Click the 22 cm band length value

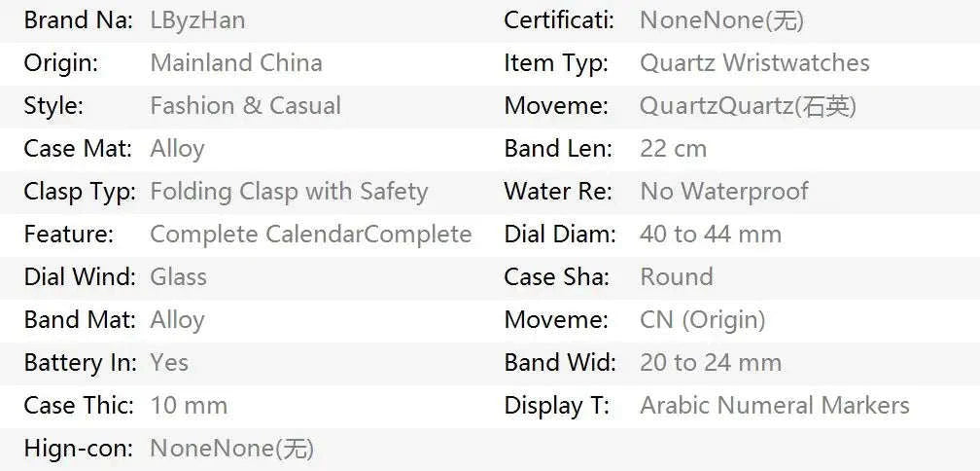pyautogui.click(x=673, y=149)
